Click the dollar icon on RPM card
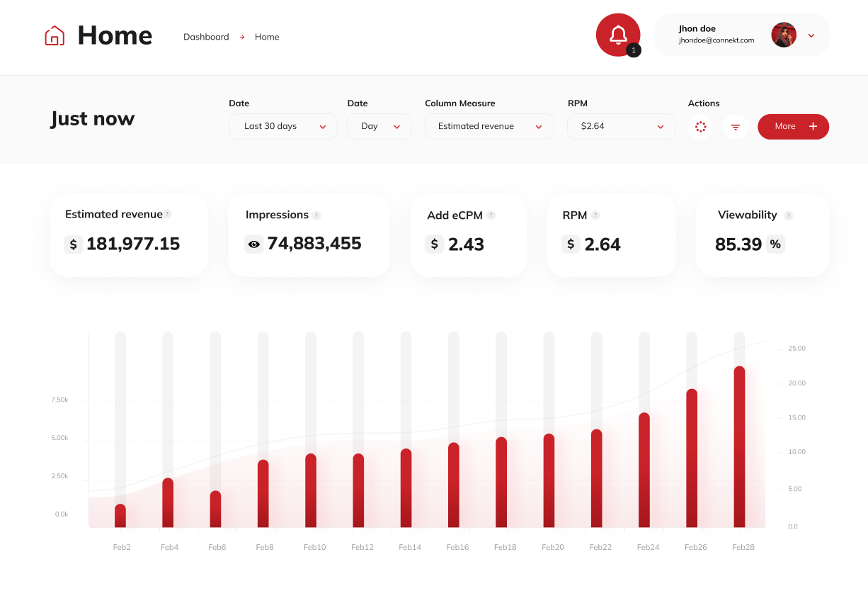This screenshot has width=868, height=598. point(571,244)
